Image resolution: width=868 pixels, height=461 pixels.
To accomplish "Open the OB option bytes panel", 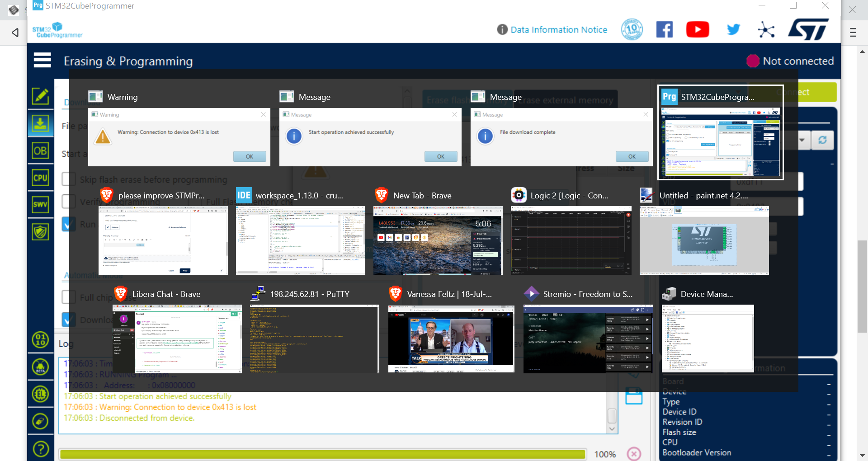I will [x=40, y=151].
